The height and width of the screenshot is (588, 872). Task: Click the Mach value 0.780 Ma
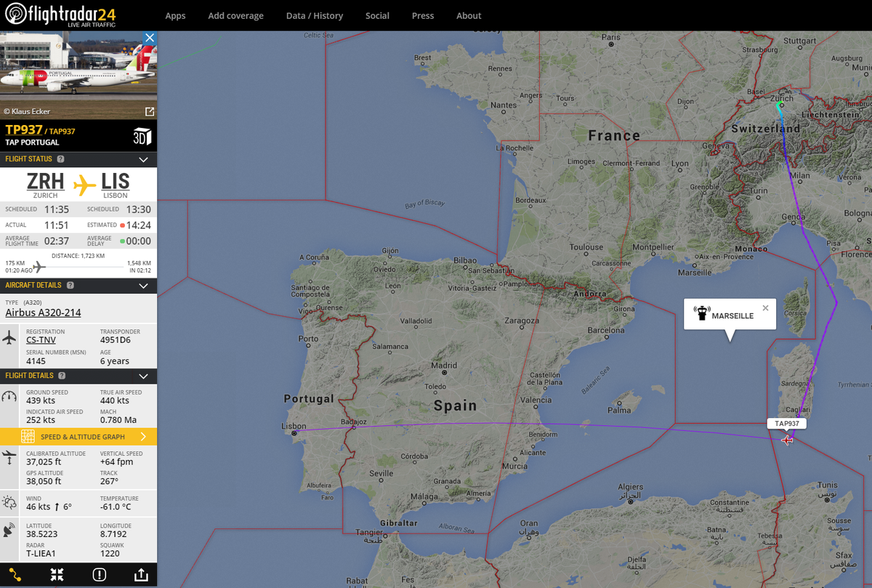tap(118, 419)
